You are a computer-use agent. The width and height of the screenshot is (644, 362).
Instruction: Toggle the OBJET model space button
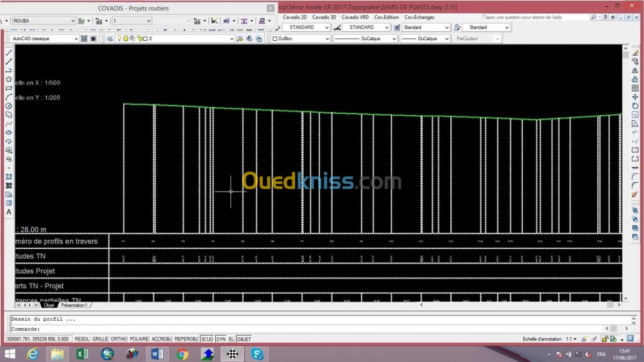coord(244,339)
